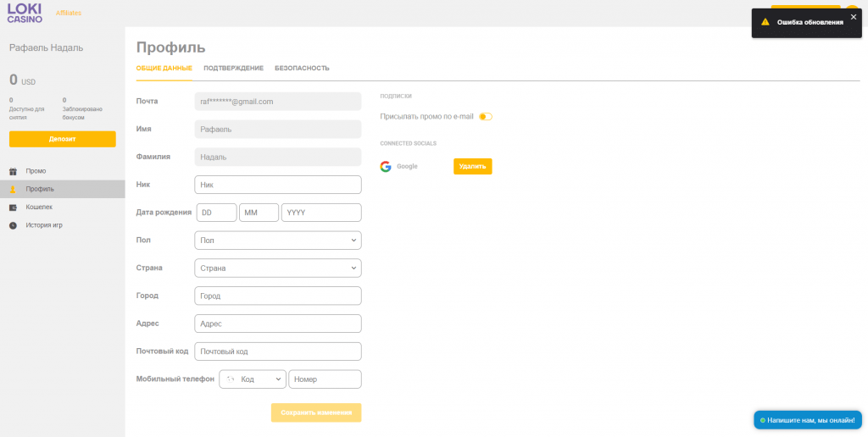This screenshot has width=868, height=437.
Task: Click Заблокировано бонусом amount text
Action: (x=82, y=109)
